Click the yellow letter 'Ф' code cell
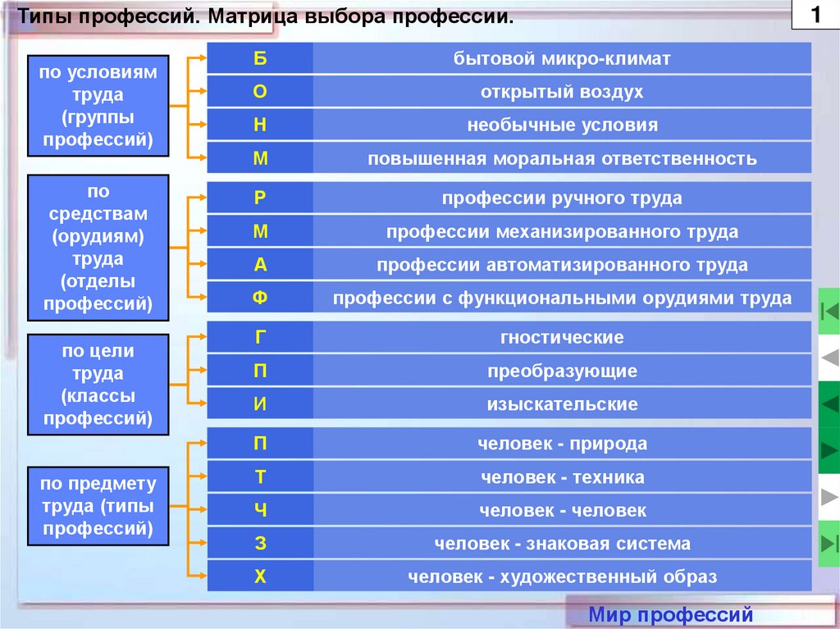 tap(260, 298)
